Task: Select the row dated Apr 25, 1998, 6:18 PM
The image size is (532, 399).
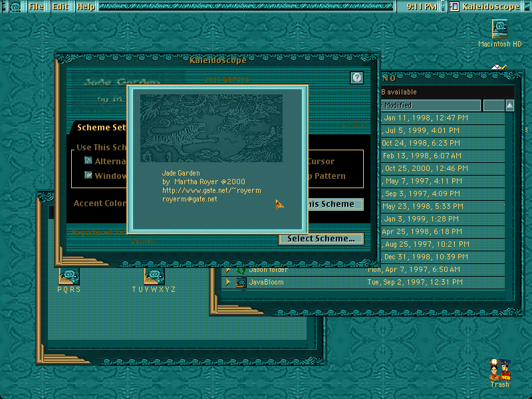Action: pos(442,231)
